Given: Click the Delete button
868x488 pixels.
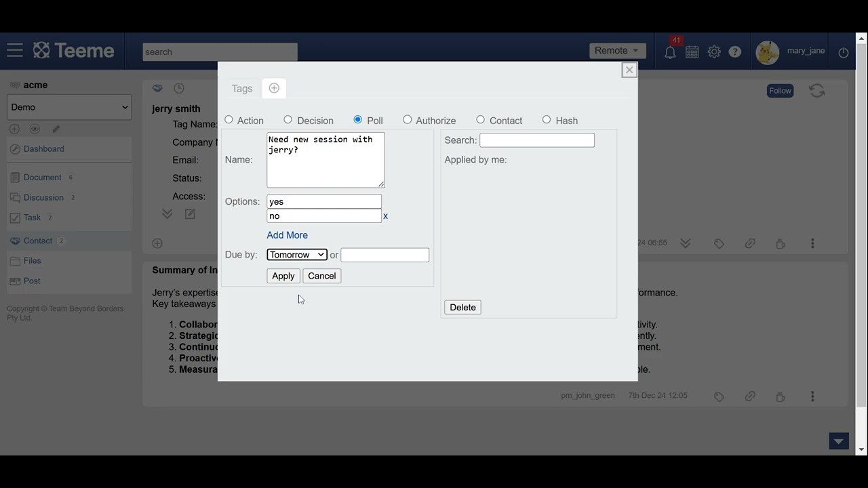Looking at the screenshot, I should (462, 308).
